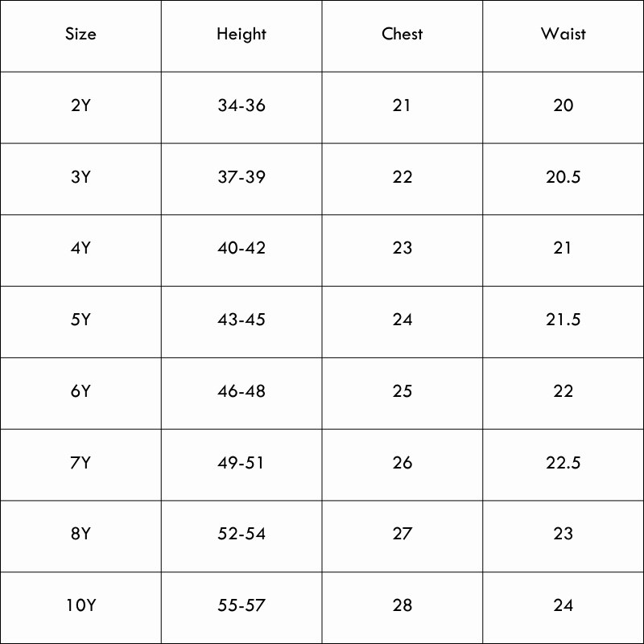Click the waist value 22.5
The height and width of the screenshot is (644, 644).
[563, 463]
